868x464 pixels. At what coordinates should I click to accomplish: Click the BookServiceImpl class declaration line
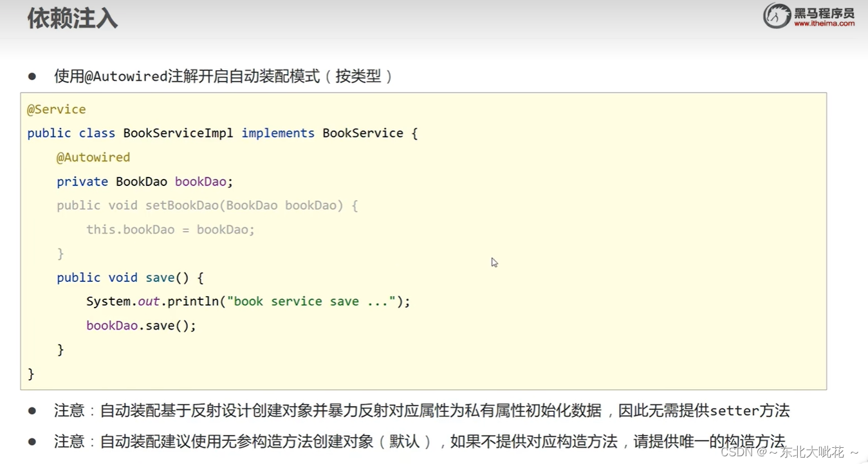point(223,133)
